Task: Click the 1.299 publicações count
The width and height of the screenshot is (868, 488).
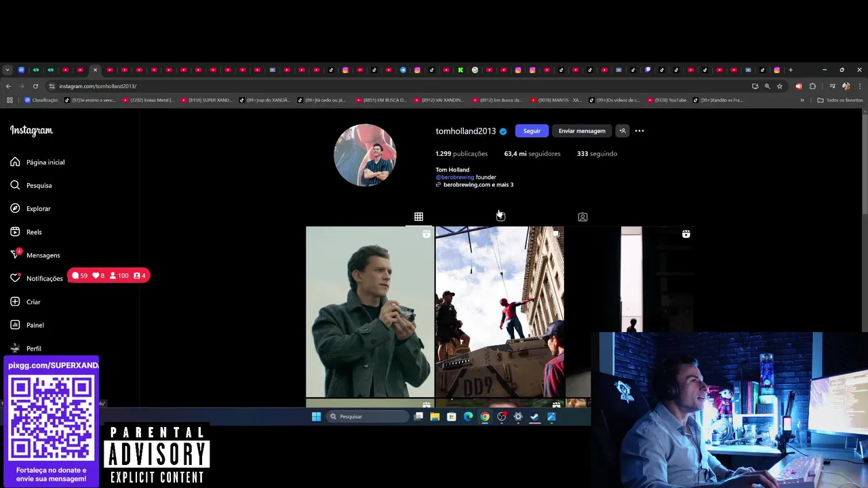Action: click(x=461, y=154)
